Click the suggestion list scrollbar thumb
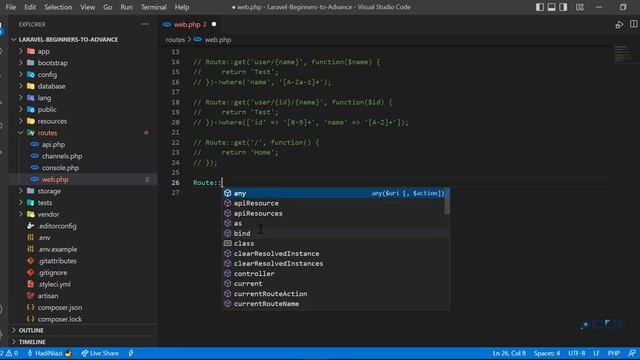 pos(447,201)
